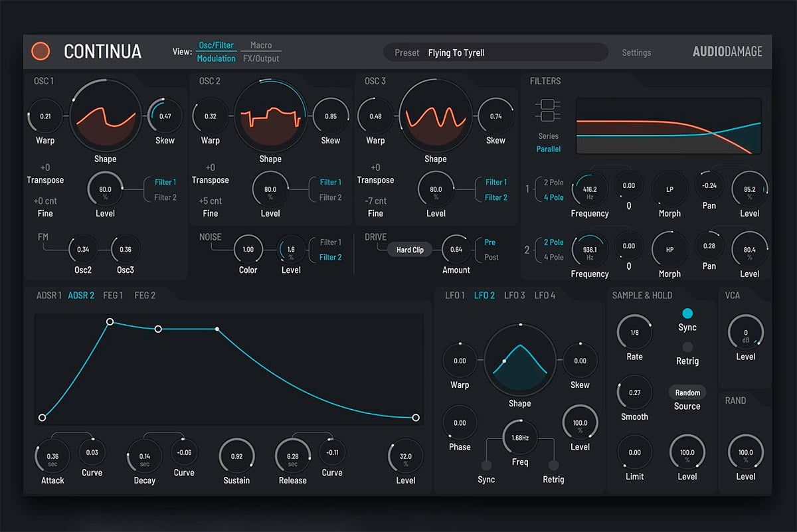Route Noise to Filter 1
Viewport: 797px width, 532px height.
pos(331,242)
